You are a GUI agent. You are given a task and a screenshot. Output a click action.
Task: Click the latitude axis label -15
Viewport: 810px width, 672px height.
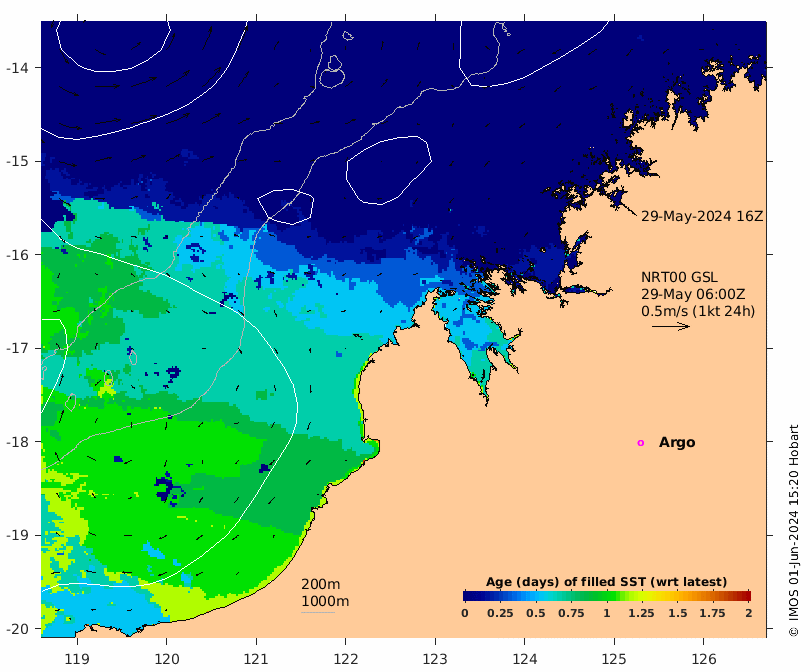(x=17, y=161)
